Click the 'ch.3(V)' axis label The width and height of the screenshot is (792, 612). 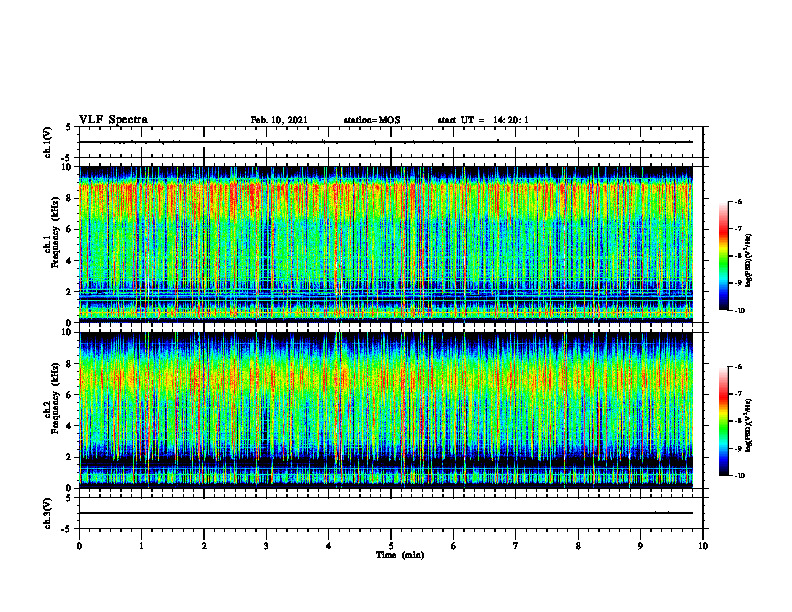47,513
